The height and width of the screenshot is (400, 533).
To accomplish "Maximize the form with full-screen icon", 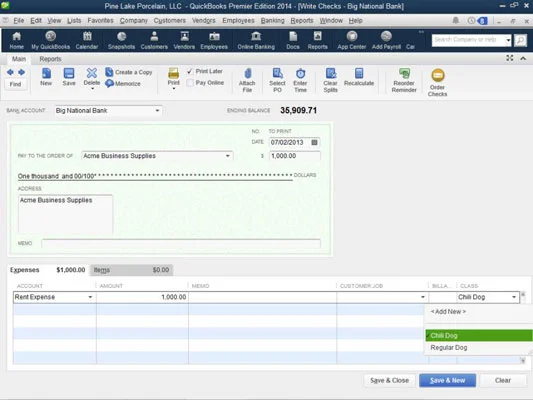I will pyautogui.click(x=510, y=58).
